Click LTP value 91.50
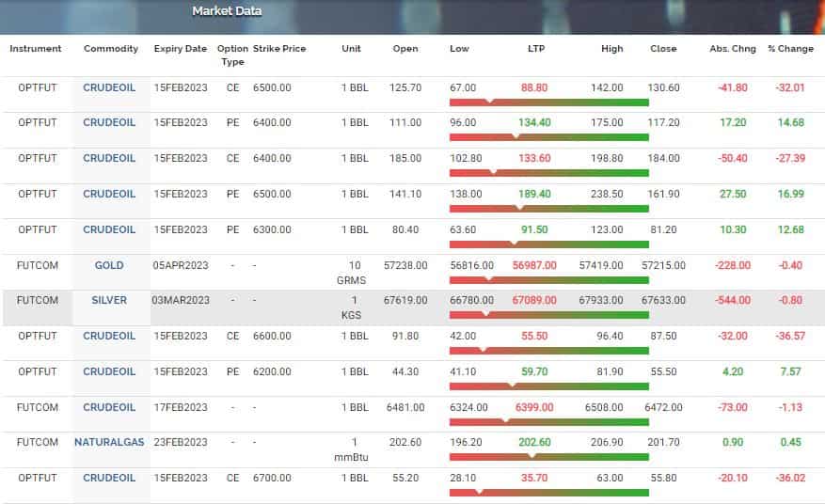Screen dimensions: 825x504 click(x=534, y=229)
